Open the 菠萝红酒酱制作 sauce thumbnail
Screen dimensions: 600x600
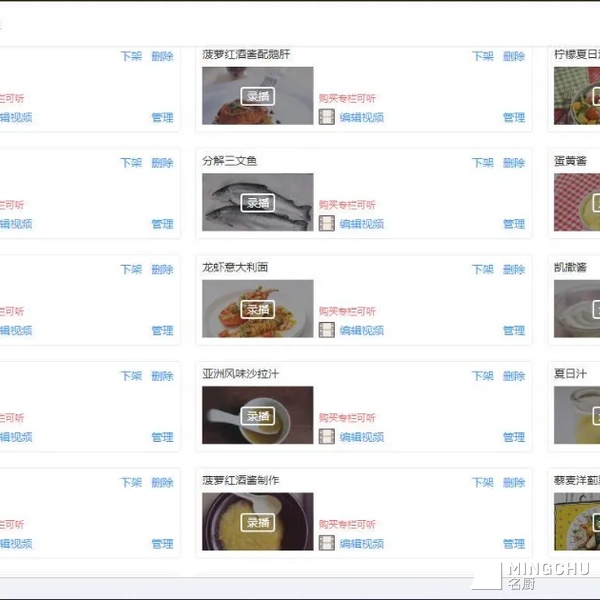point(258,522)
